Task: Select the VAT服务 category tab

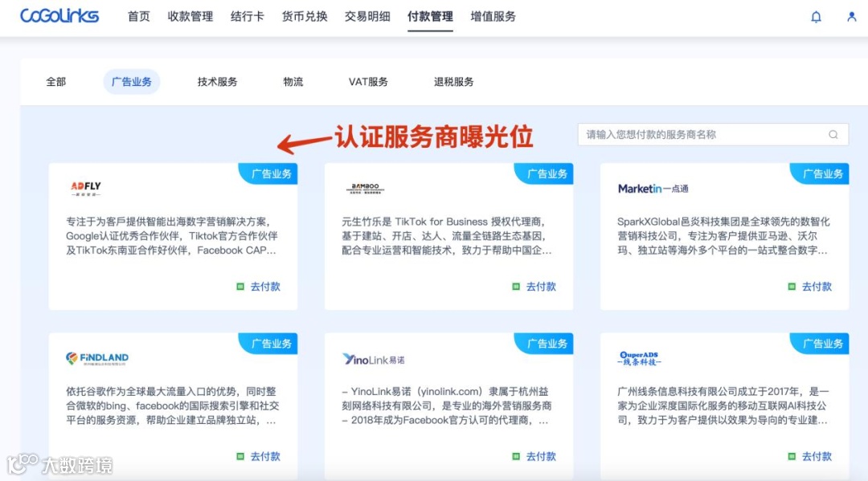Action: (x=368, y=82)
